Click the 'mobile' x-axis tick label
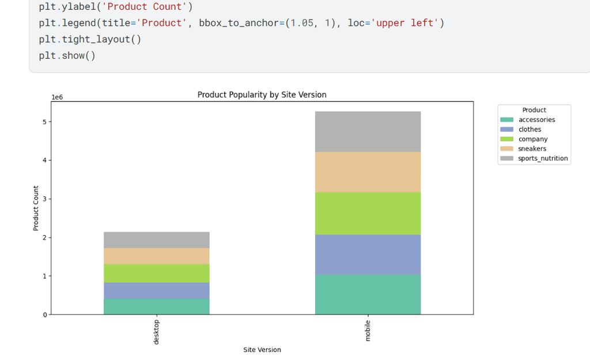590x364 pixels. click(368, 331)
